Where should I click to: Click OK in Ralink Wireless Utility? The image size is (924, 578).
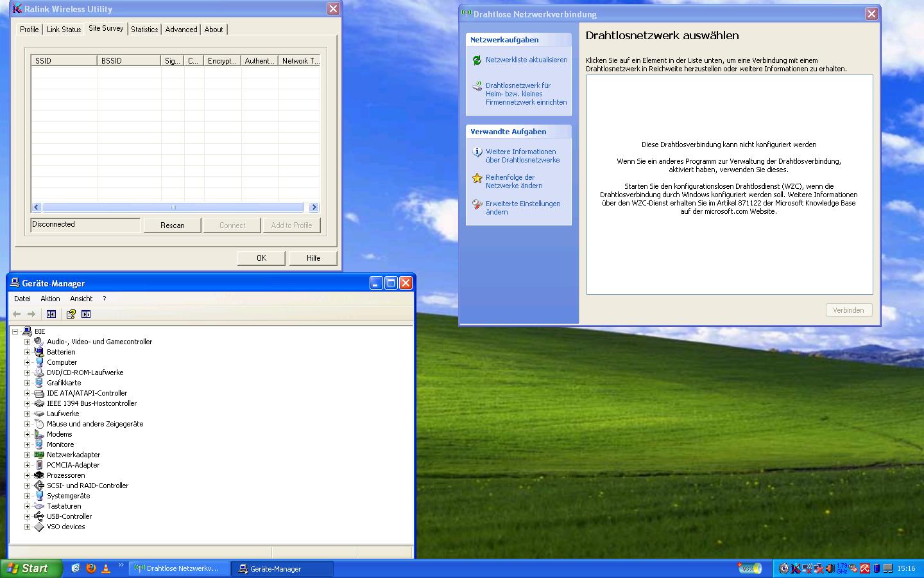tap(261, 258)
